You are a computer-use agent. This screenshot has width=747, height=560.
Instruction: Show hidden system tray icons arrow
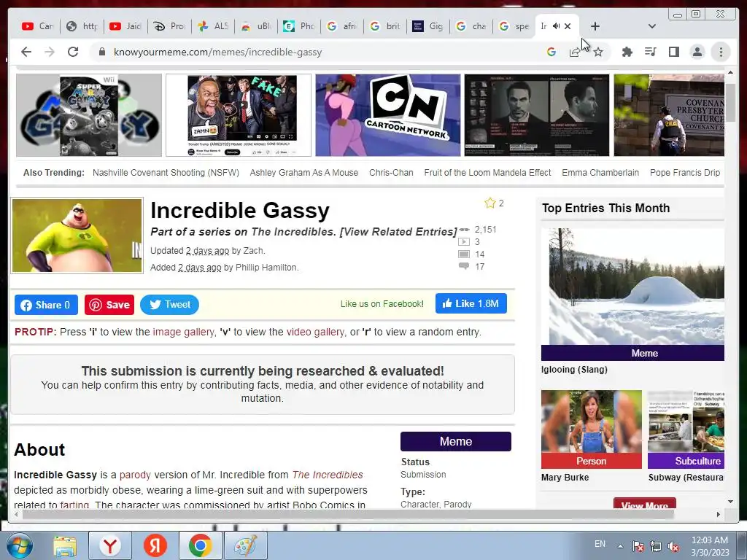[x=620, y=546]
